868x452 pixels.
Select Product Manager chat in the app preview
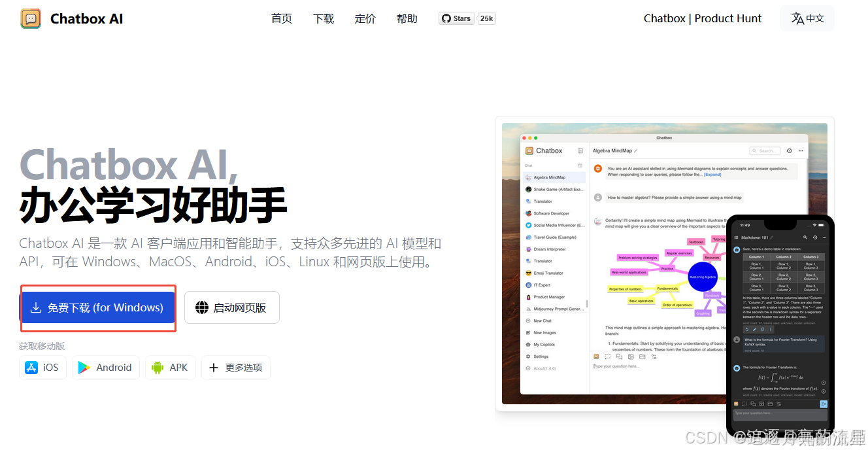click(x=554, y=297)
